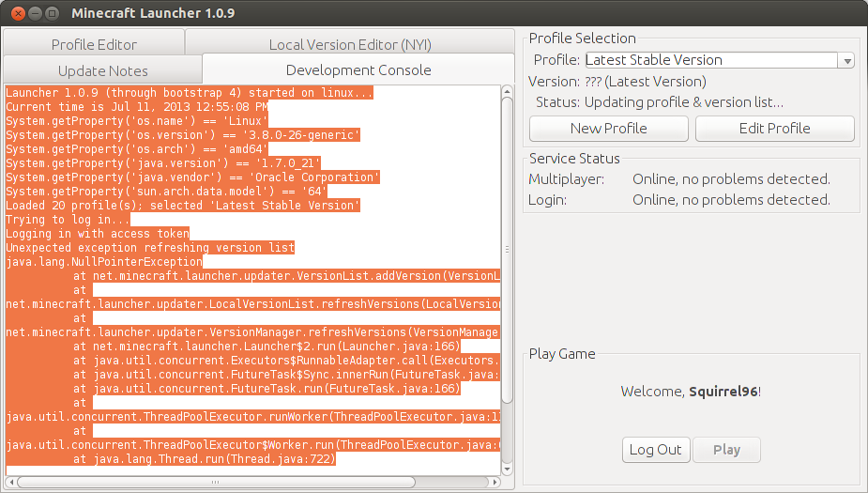This screenshot has width=868, height=493.
Task: Click the Edit Profile button
Action: pyautogui.click(x=774, y=128)
